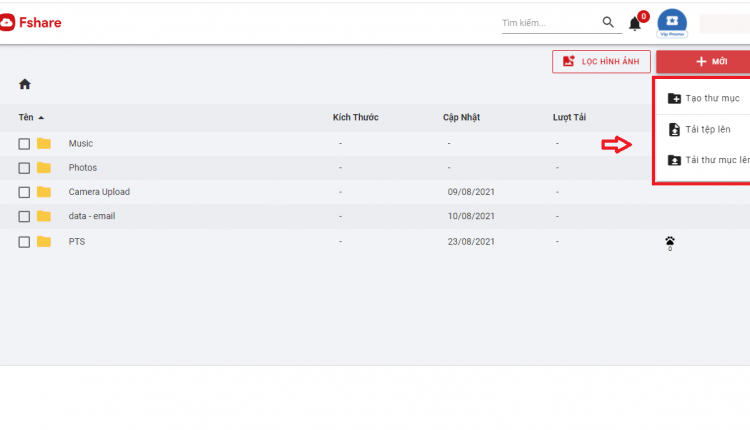Click the LỌC HÌNH ẢNH button
The width and height of the screenshot is (750, 430).
(601, 62)
